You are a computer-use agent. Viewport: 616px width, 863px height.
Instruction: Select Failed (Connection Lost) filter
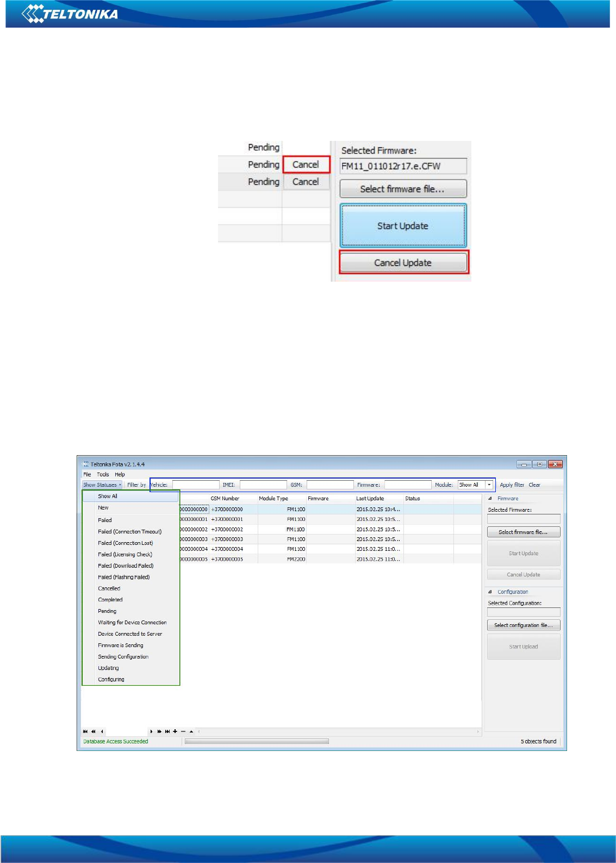(130, 543)
